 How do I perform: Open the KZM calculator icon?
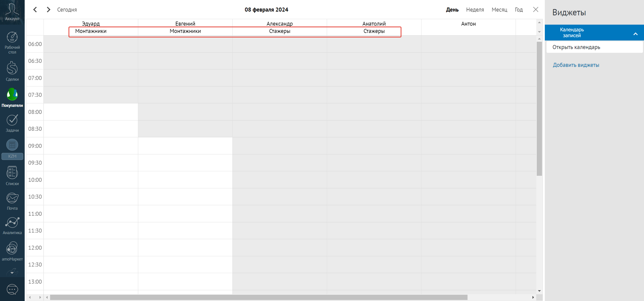pyautogui.click(x=12, y=145)
